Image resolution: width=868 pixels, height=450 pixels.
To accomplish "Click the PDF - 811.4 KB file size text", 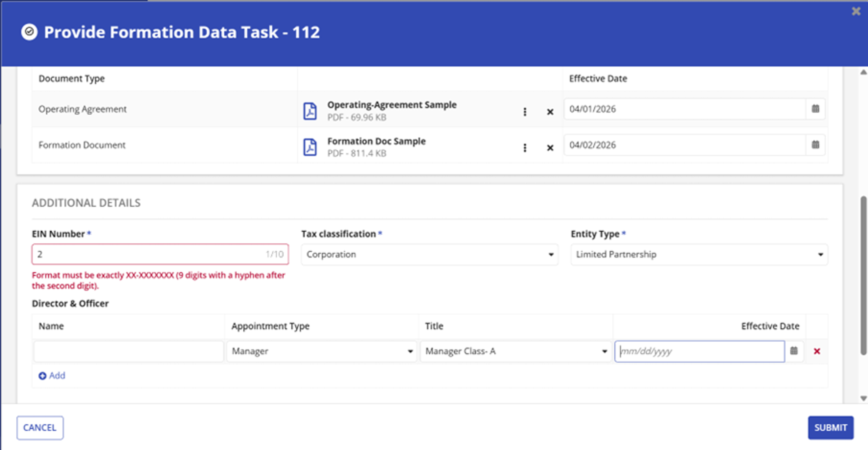I will click(357, 153).
